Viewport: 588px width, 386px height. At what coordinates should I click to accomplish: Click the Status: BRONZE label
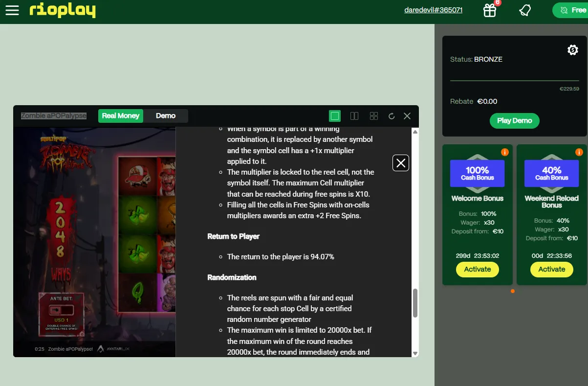tap(476, 59)
